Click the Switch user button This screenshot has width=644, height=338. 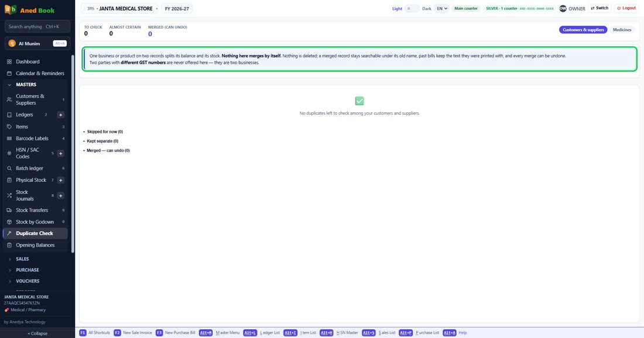(600, 8)
